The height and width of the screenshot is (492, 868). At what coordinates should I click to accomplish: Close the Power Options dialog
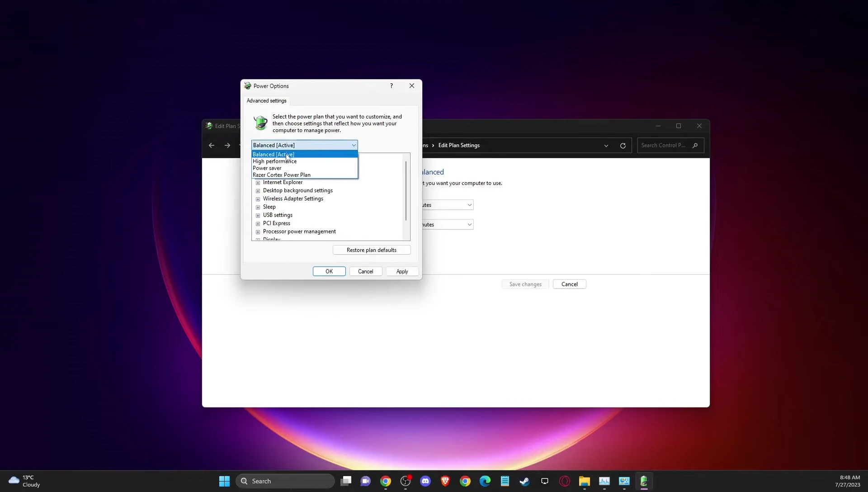click(412, 86)
